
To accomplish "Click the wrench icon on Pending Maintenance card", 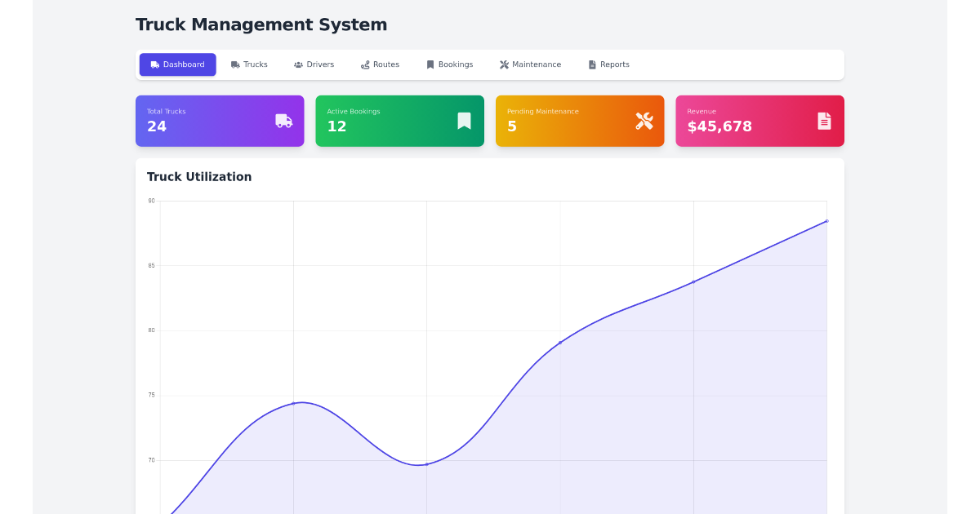I will click(x=644, y=120).
